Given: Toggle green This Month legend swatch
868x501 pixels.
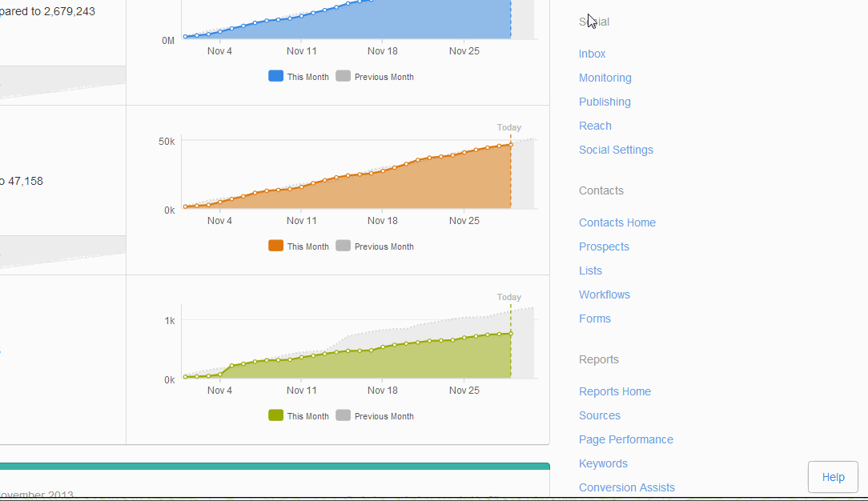Looking at the screenshot, I should pyautogui.click(x=275, y=416).
